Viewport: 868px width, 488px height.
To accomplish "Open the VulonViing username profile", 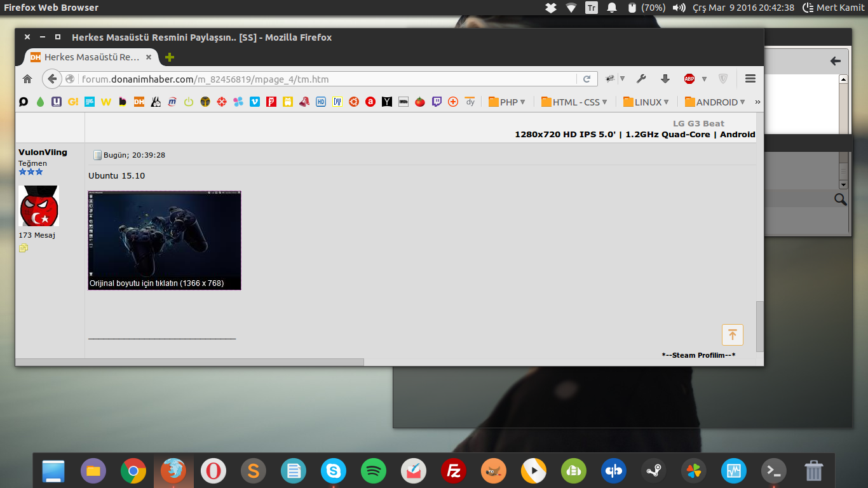I will 43,152.
